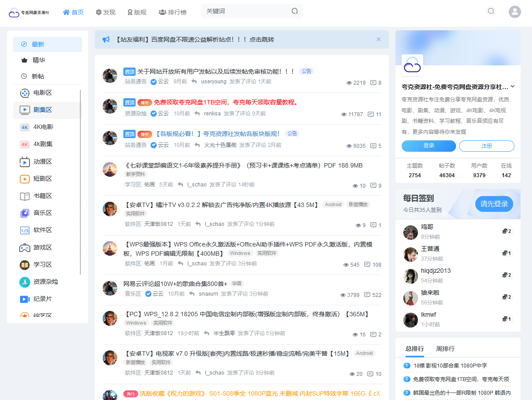Click the 华语 tag on 网易云 post
Image resolution: width=532 pixels, height=400 pixels.
(237, 284)
